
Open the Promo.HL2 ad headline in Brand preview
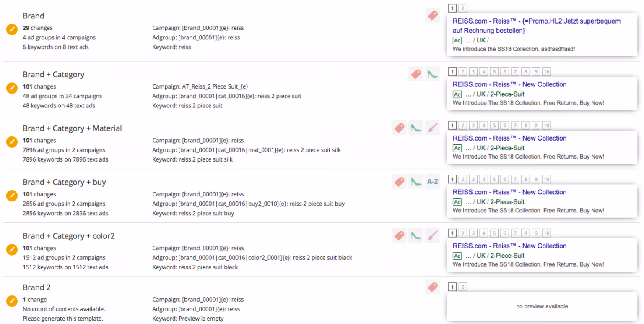(x=537, y=26)
